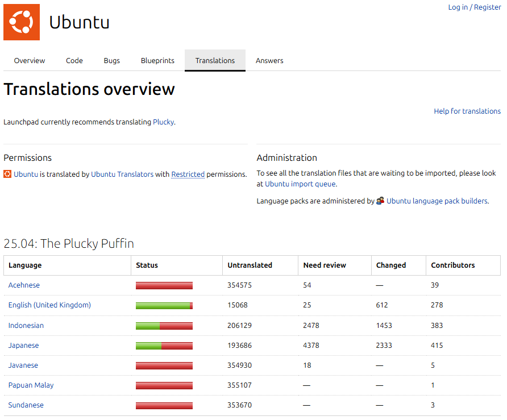Open the Indonesian language link
Image resolution: width=507 pixels, height=420 pixels.
pos(26,325)
